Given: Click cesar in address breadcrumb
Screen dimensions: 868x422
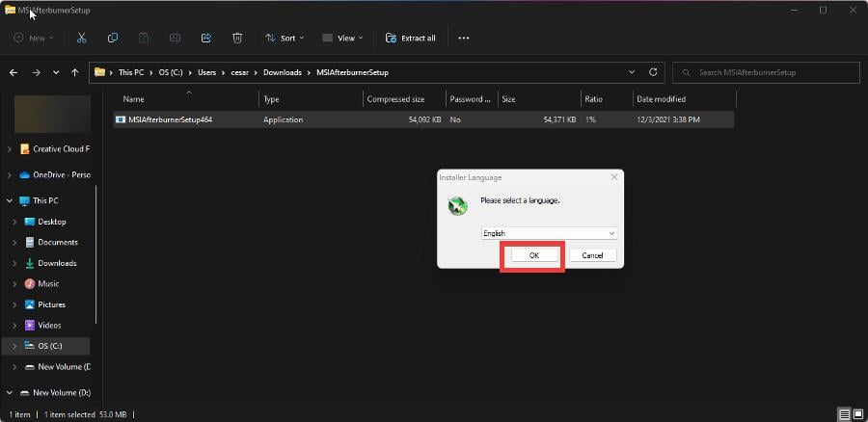Looking at the screenshot, I should [x=240, y=72].
